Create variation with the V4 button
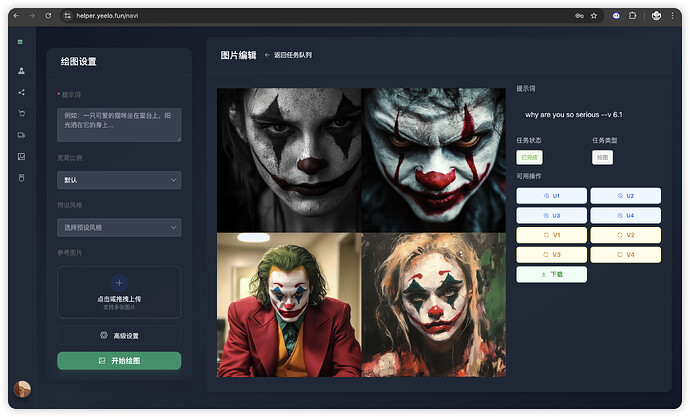The image size is (690, 417). 625,255
